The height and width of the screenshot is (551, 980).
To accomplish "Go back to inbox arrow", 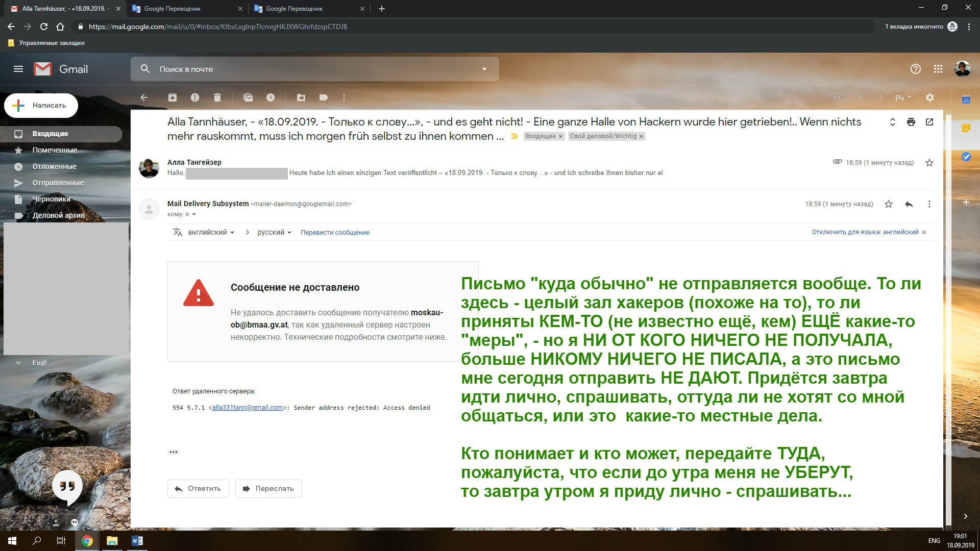I will point(144,97).
